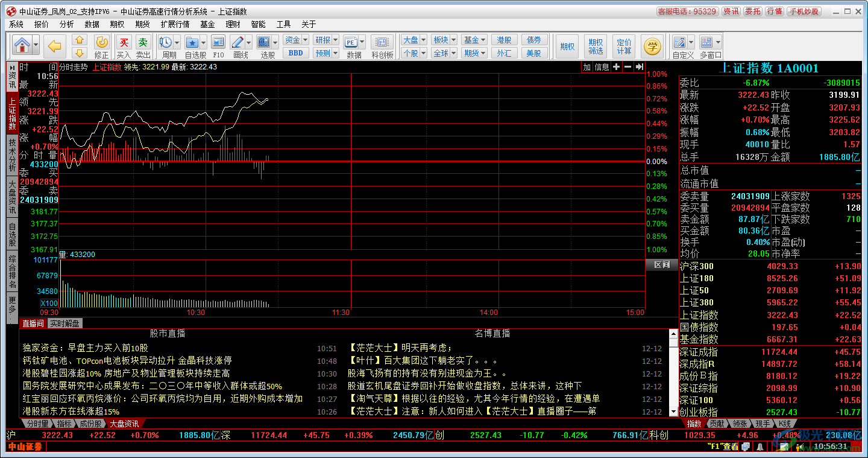
Task: Open the home page house icon
Action: click(22, 45)
